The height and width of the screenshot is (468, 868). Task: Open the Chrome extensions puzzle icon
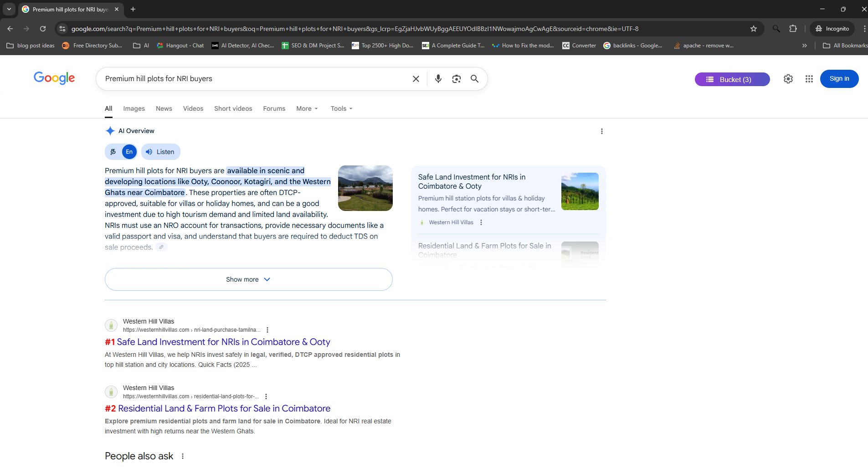click(793, 29)
